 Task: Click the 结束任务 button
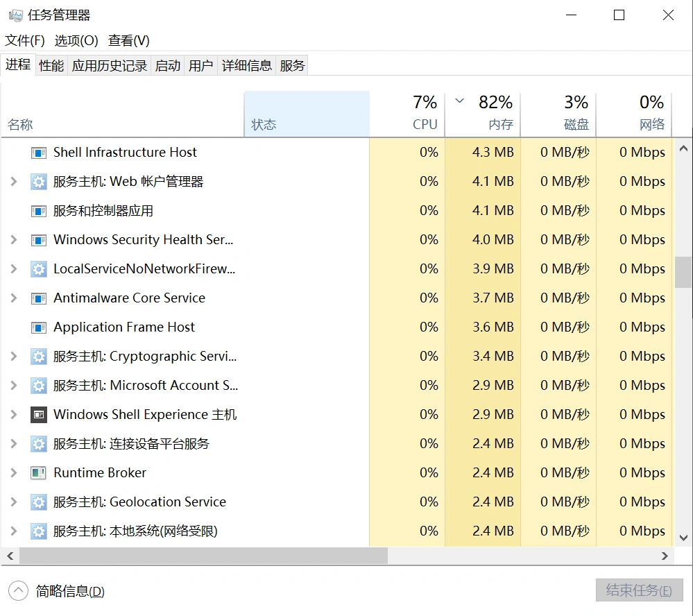click(x=638, y=590)
